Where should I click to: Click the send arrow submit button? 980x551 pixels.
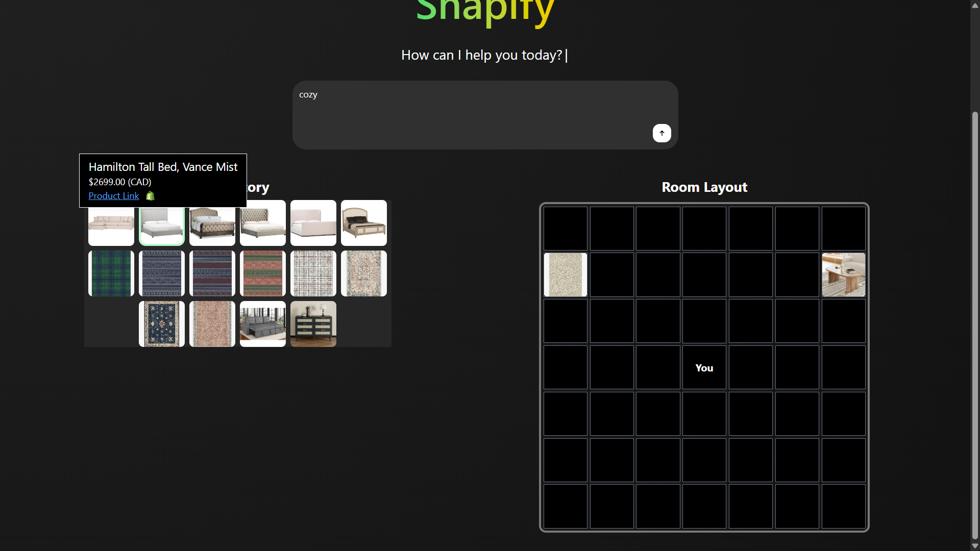(661, 133)
